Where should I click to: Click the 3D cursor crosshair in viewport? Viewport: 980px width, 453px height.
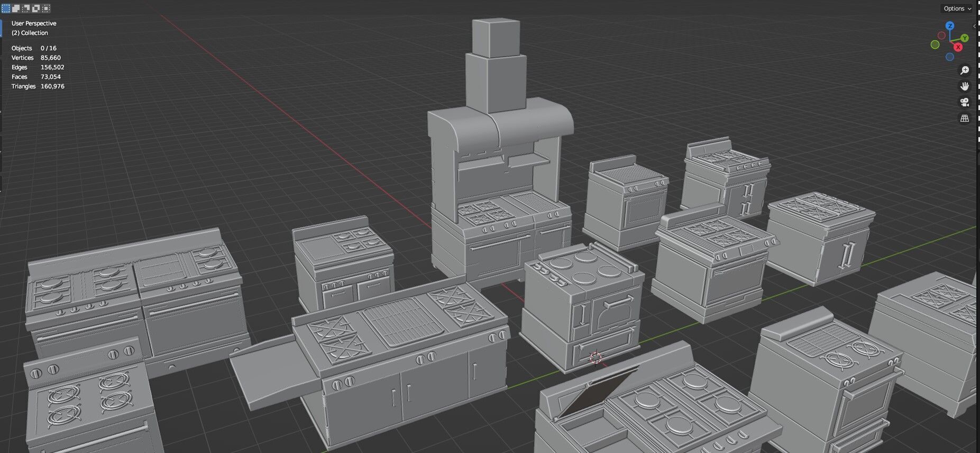[x=596, y=358]
